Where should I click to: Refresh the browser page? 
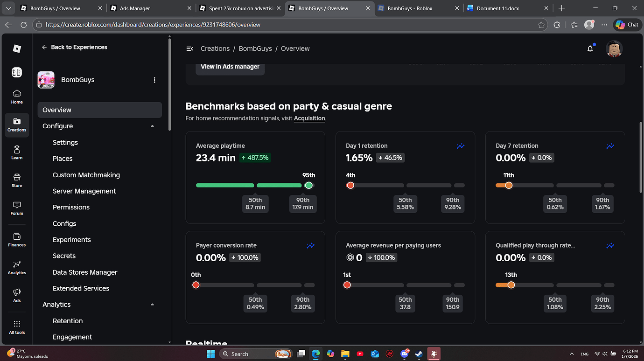pyautogui.click(x=23, y=25)
